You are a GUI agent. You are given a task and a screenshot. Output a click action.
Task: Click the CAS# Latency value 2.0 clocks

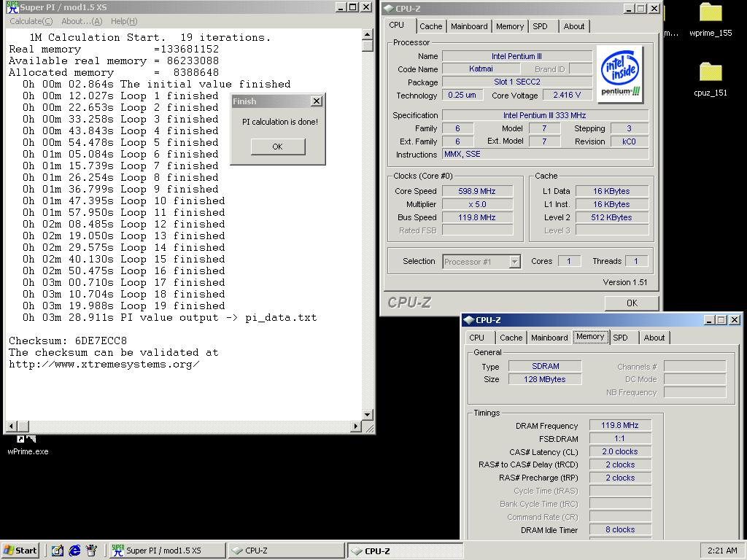620,451
